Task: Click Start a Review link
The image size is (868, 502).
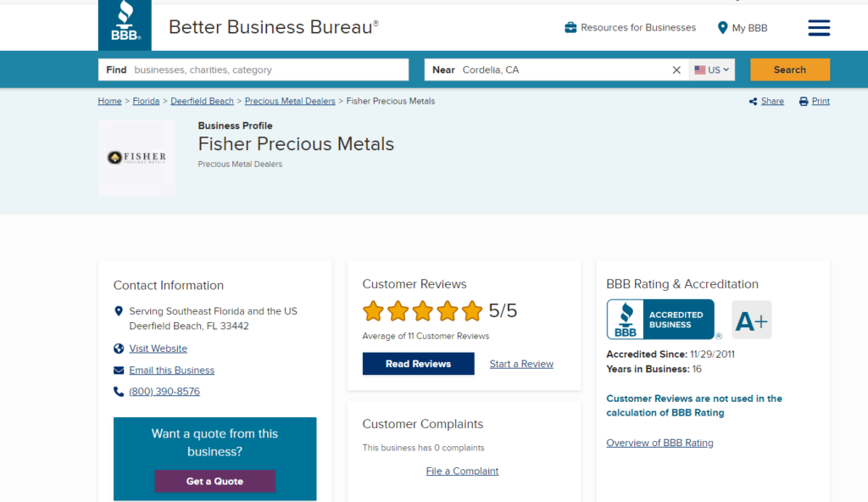Action: coord(521,364)
